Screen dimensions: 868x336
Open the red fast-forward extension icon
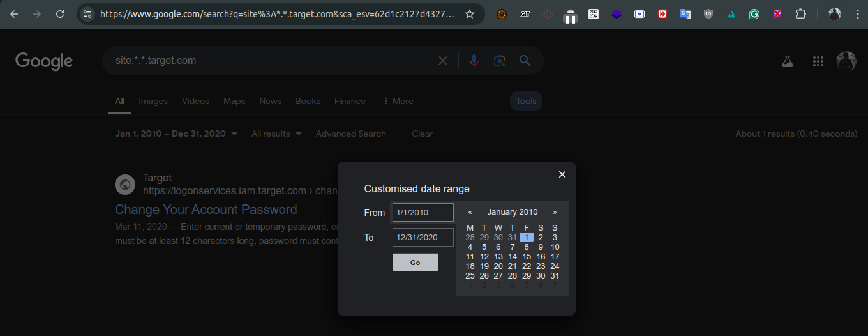[662, 13]
